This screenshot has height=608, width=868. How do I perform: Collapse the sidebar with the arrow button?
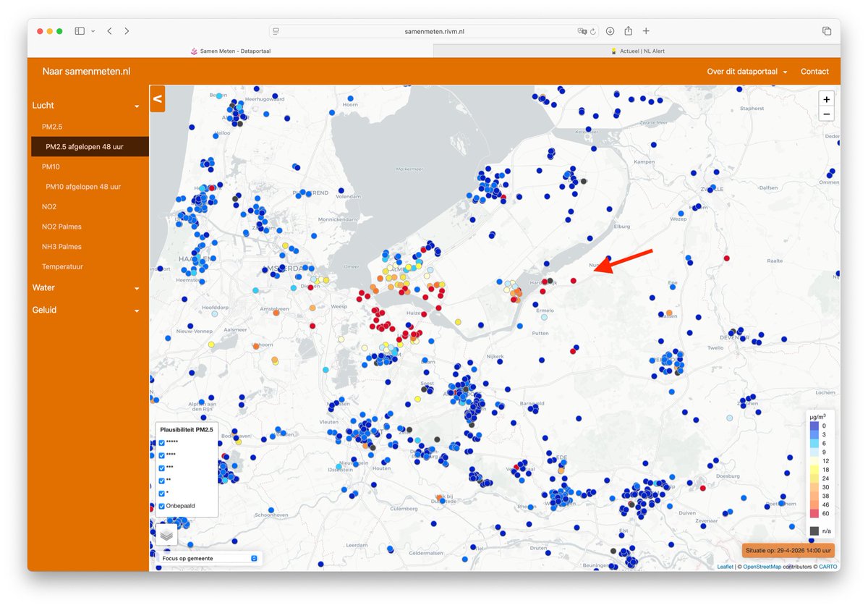coord(158,98)
